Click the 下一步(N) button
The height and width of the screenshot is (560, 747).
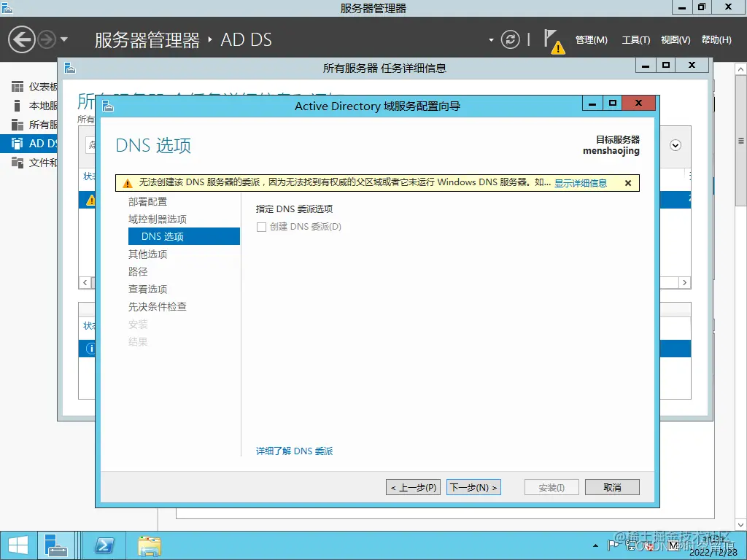click(x=473, y=487)
